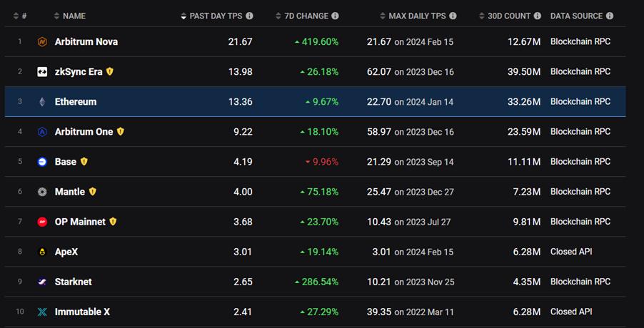Image resolution: width=644 pixels, height=328 pixels.
Task: Click the shield badge next to Mantle
Action: tap(92, 192)
